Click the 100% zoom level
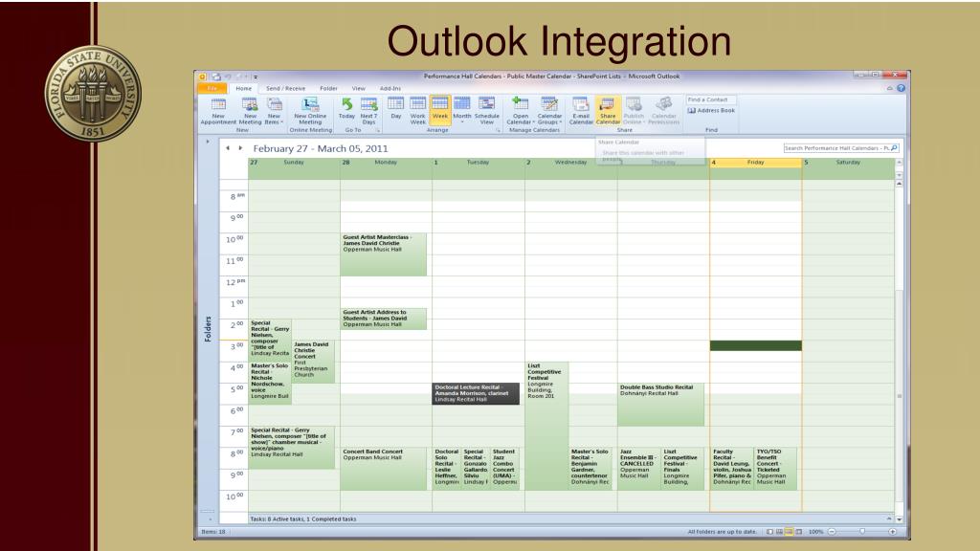 tap(815, 532)
